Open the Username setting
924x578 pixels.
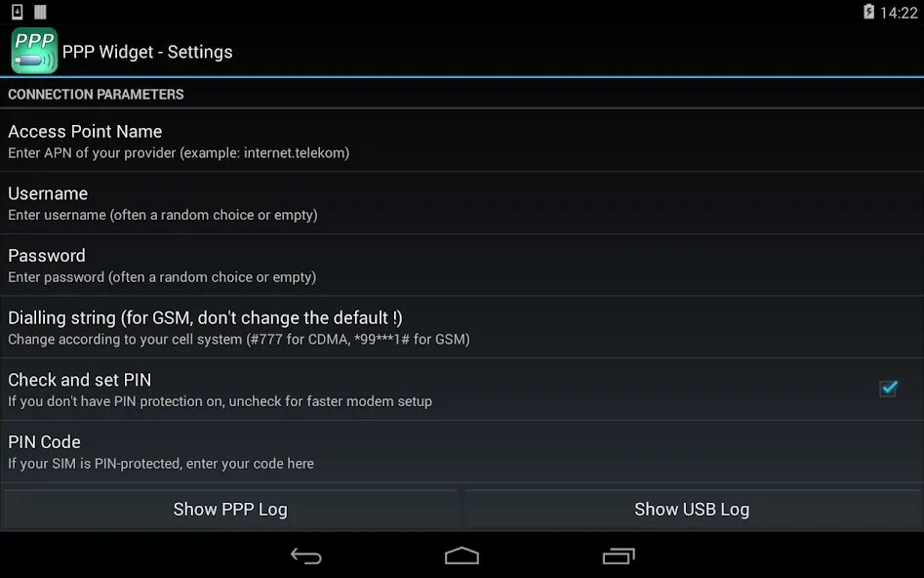click(462, 203)
